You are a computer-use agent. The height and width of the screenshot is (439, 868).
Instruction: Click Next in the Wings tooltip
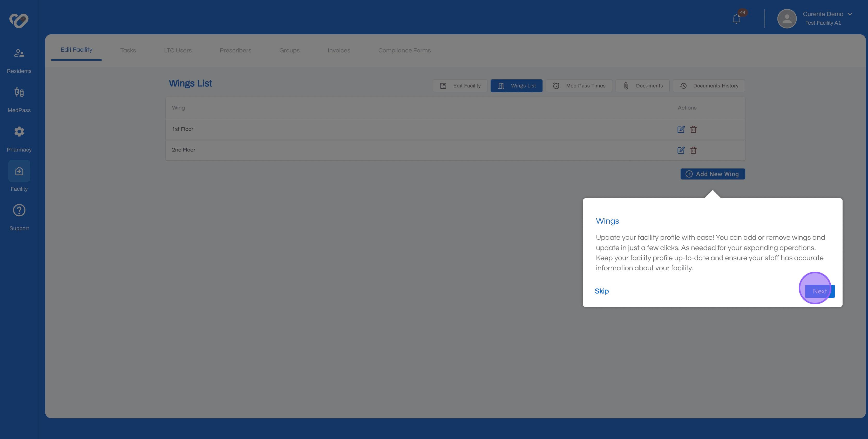click(x=819, y=291)
